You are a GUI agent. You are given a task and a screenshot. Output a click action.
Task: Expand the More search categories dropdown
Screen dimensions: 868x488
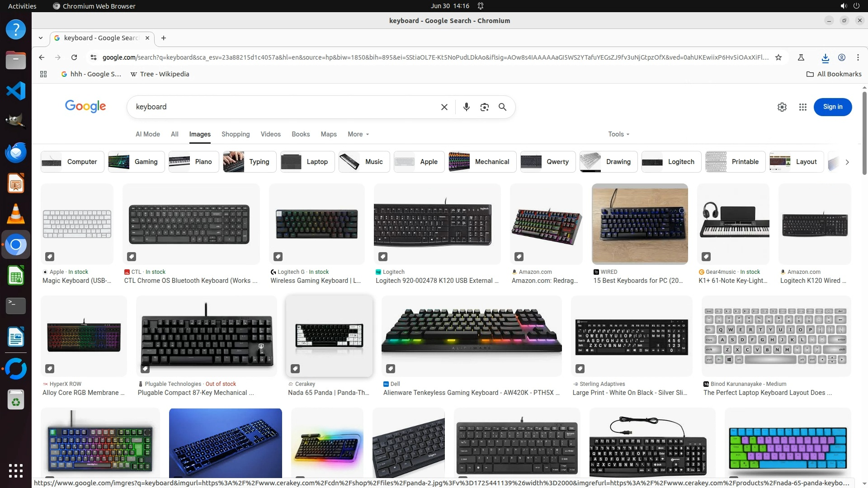[x=358, y=134]
